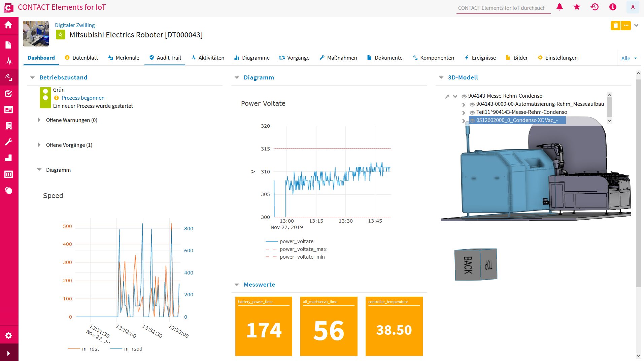Expand Offene Vorgänge (1) section
The width and height of the screenshot is (644, 361).
(x=39, y=145)
